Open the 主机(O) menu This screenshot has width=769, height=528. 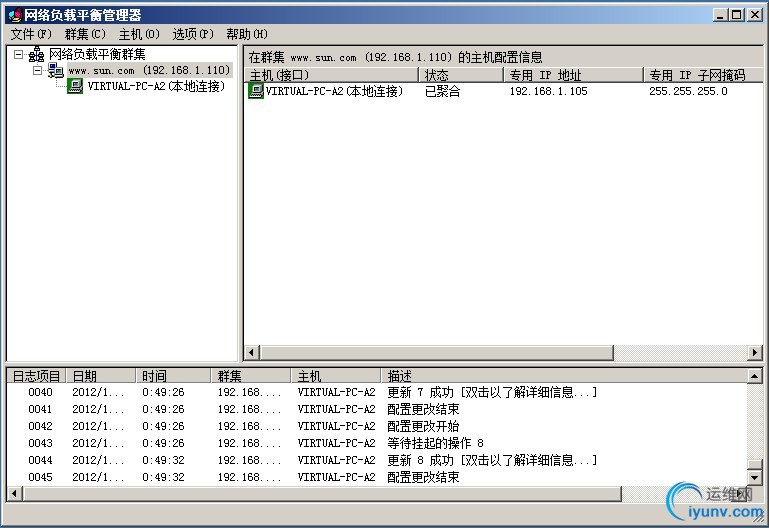(x=139, y=34)
